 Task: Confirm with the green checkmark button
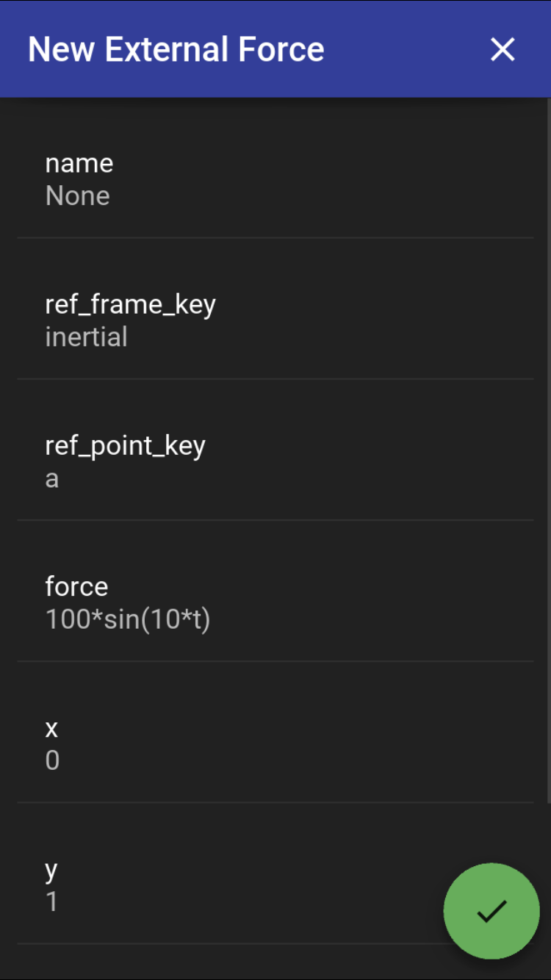pos(491,911)
